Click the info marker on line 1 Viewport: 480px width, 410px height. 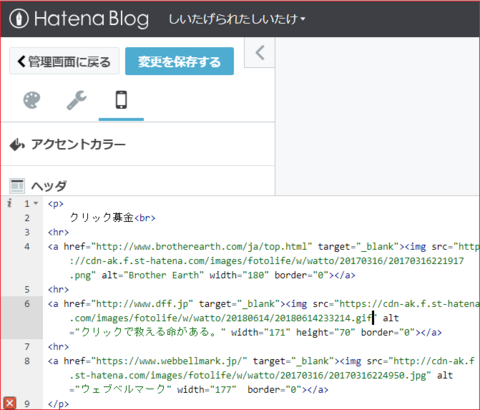click(10, 203)
